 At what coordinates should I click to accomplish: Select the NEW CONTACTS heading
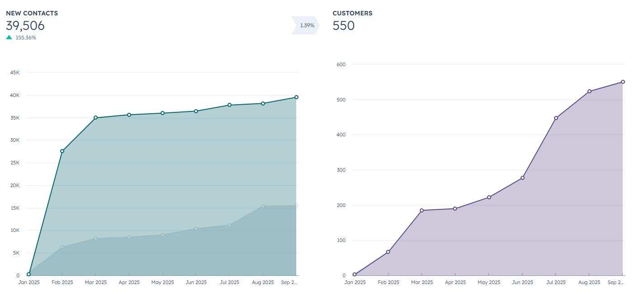(x=32, y=13)
